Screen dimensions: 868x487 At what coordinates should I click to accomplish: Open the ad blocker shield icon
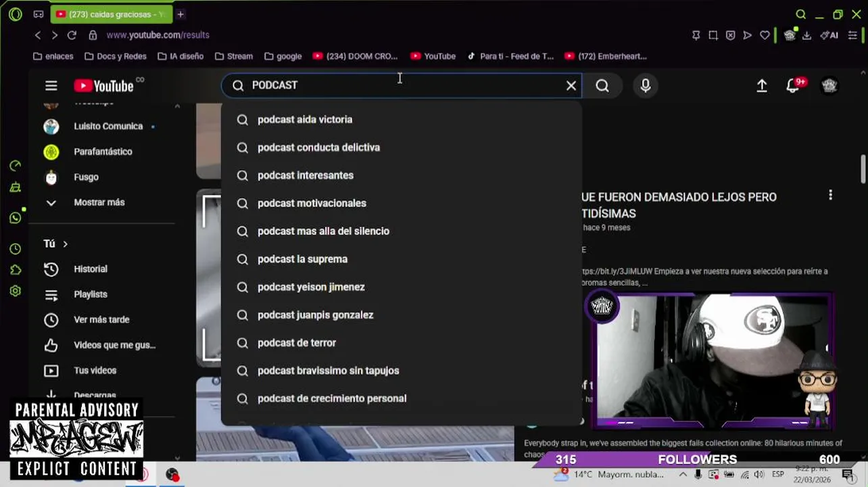coord(730,35)
